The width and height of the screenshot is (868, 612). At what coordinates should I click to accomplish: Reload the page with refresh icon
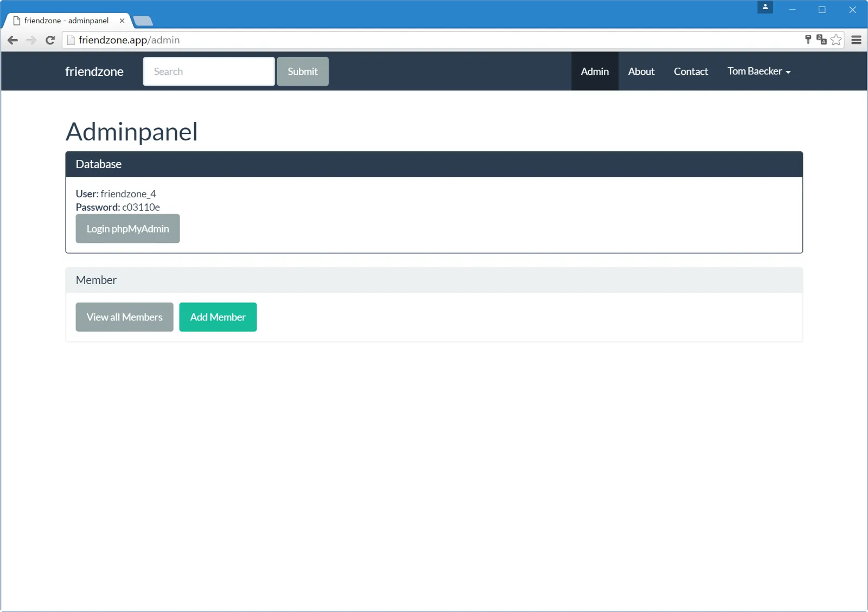click(50, 40)
